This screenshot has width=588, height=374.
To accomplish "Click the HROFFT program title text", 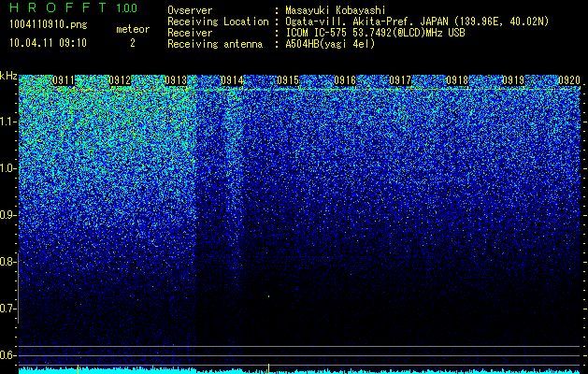I will 58,7.
